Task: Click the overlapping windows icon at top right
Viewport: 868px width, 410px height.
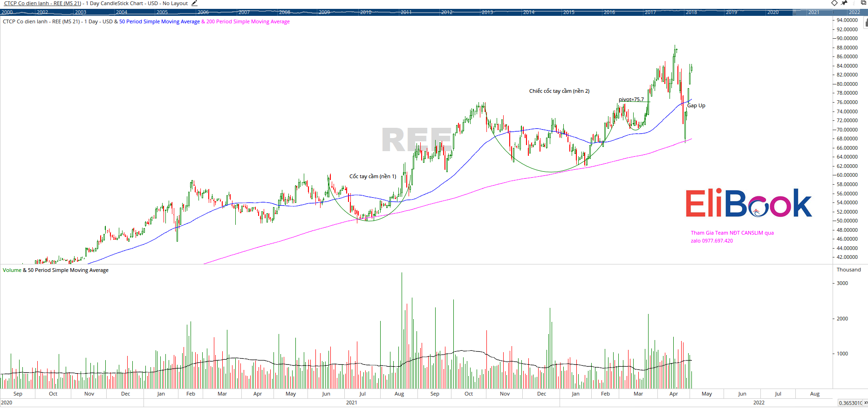Action: point(863,3)
